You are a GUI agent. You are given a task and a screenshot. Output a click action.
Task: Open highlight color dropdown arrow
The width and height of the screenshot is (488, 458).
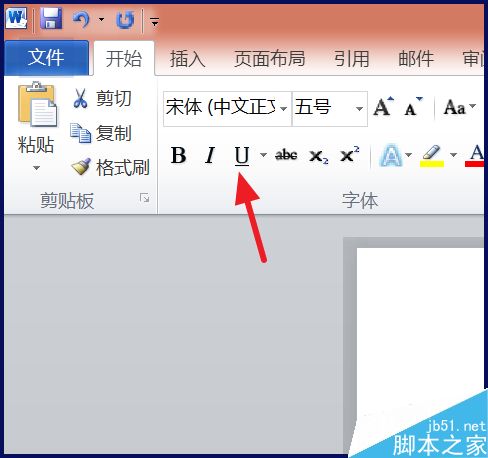[453, 154]
